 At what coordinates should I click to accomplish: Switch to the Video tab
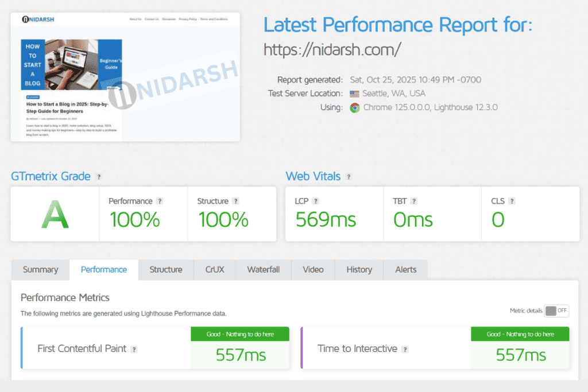click(x=312, y=269)
